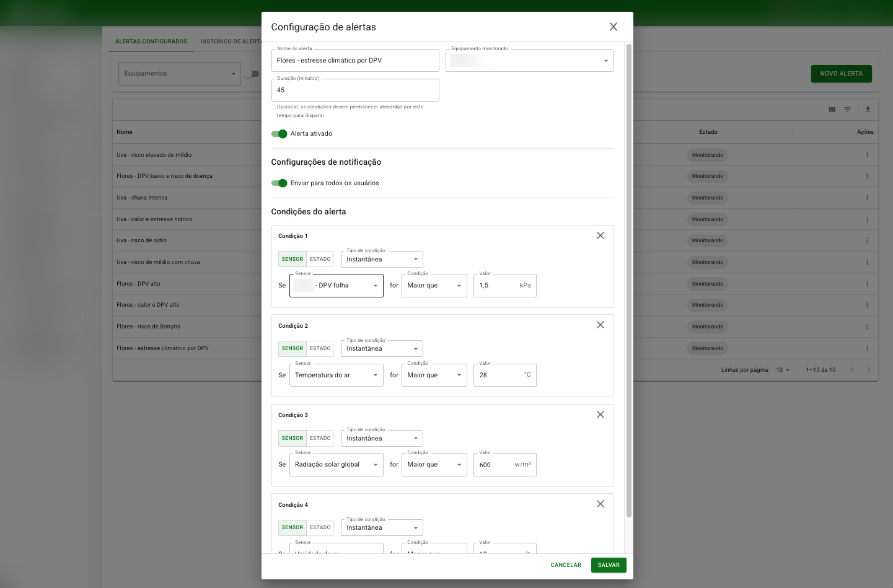Sort table by Nome column header
The width and height of the screenshot is (893, 588).
(125, 132)
